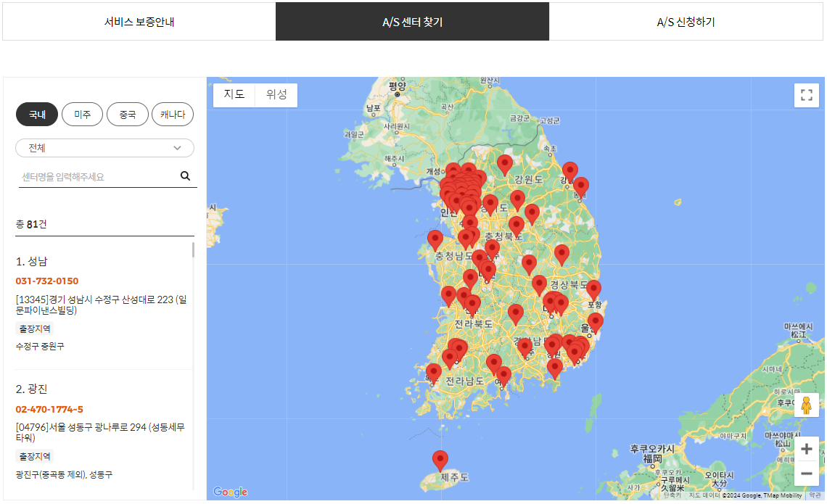Switch region filter to 중국
The image size is (827, 504).
click(127, 115)
